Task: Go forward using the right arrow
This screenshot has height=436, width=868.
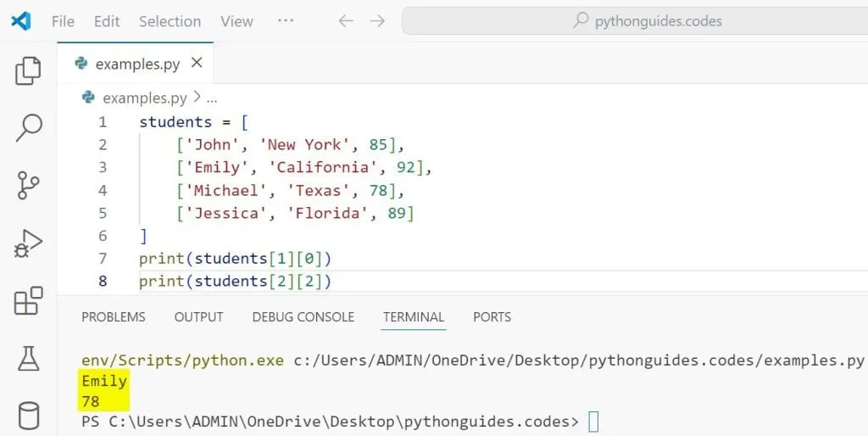Action: coord(377,21)
